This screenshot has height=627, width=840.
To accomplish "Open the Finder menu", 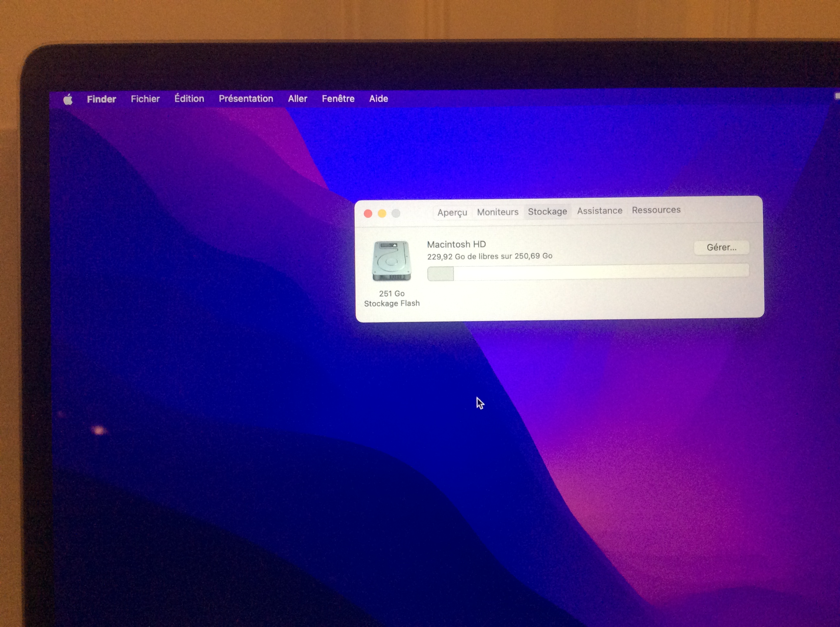I will (x=101, y=99).
